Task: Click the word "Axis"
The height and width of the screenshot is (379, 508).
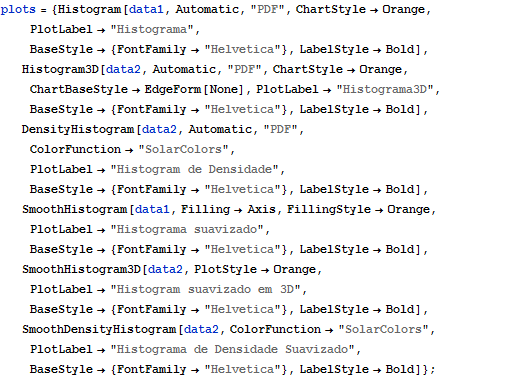Action: pyautogui.click(x=261, y=209)
